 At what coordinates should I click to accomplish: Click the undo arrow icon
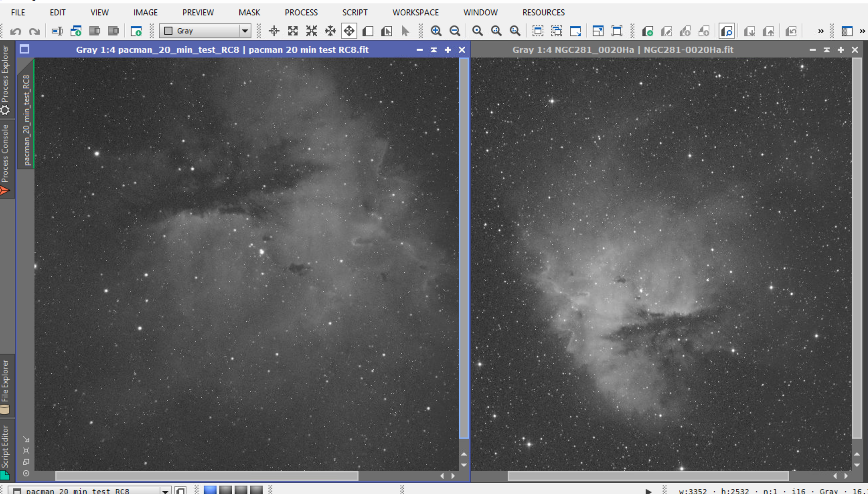(x=15, y=31)
